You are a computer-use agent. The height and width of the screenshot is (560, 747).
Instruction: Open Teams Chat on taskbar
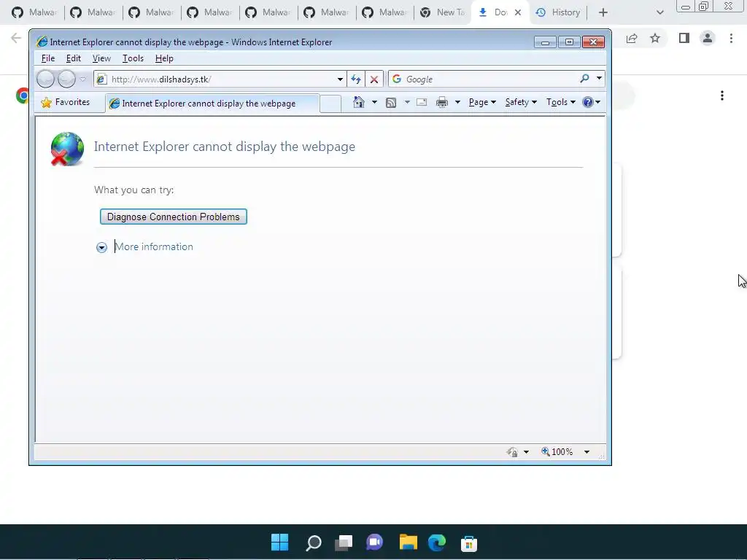click(374, 542)
